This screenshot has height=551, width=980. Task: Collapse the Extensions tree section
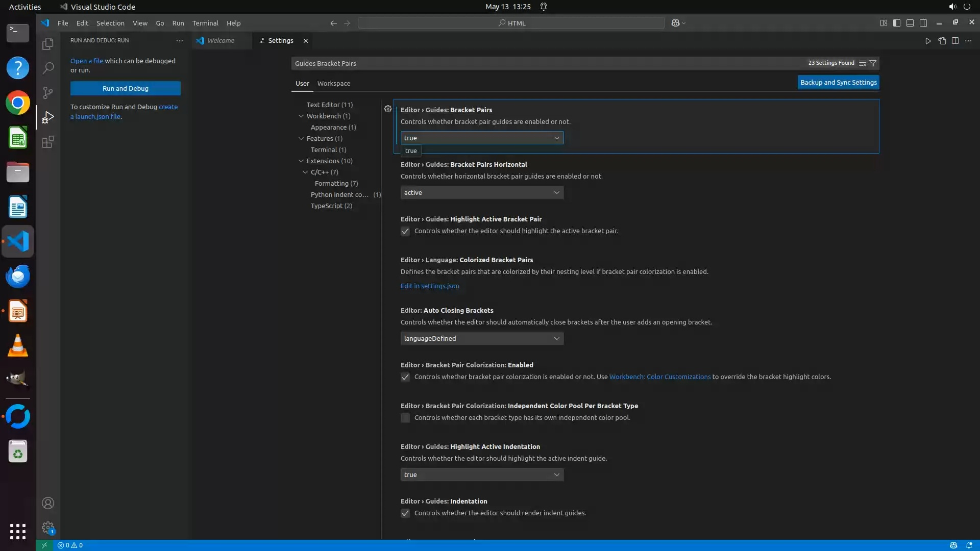[x=301, y=161]
